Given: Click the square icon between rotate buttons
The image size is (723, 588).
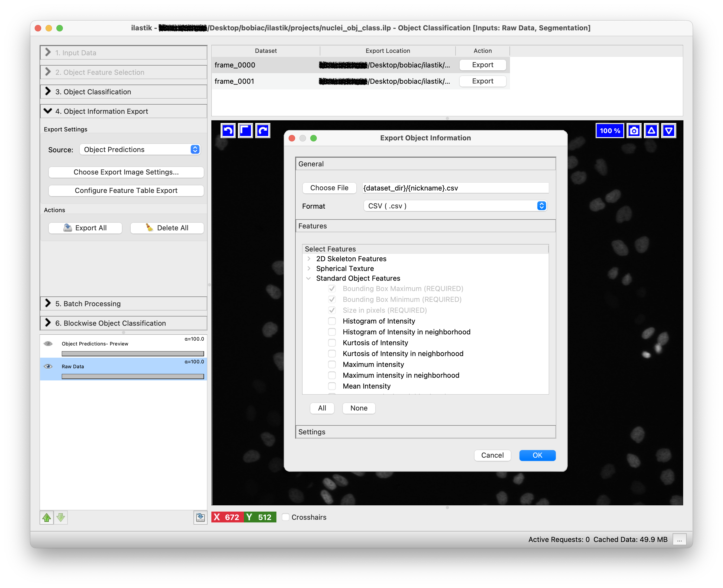Looking at the screenshot, I should (246, 131).
